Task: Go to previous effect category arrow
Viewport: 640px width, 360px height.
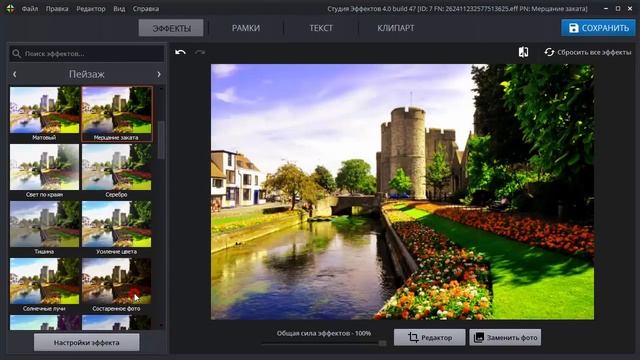Action: click(15, 74)
